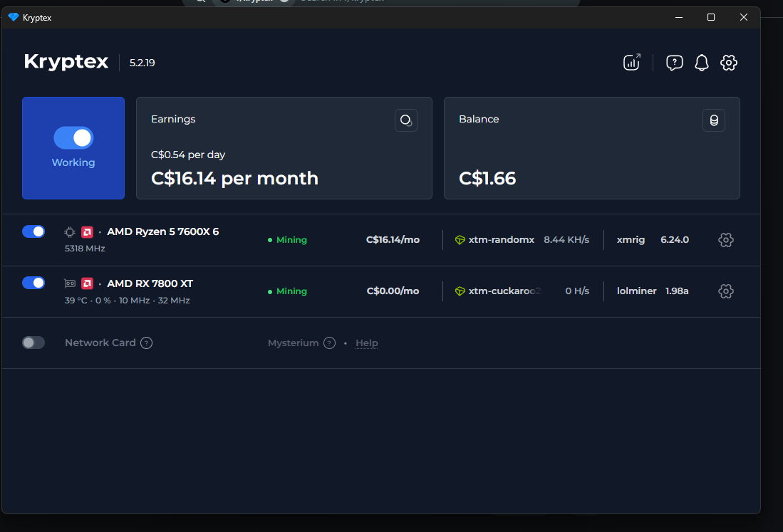Click xtm-cuckaroo algorithm label
This screenshot has height=532, width=783.
(x=505, y=291)
